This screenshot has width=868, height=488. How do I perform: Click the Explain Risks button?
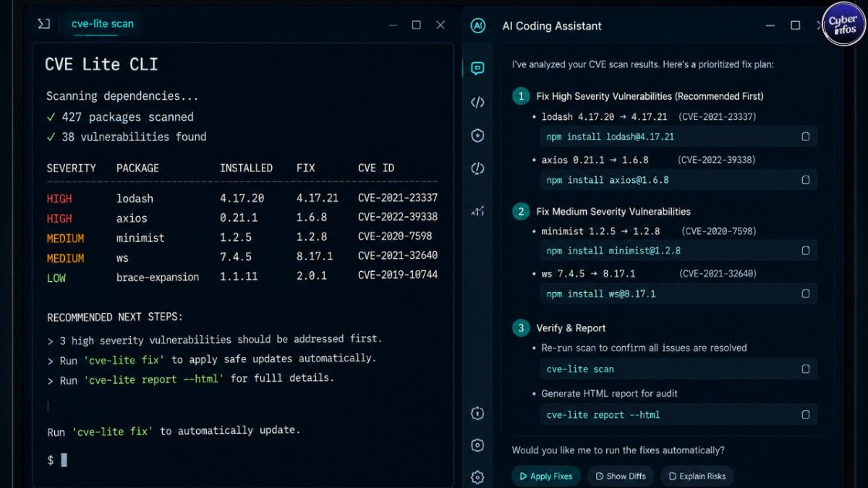point(697,476)
